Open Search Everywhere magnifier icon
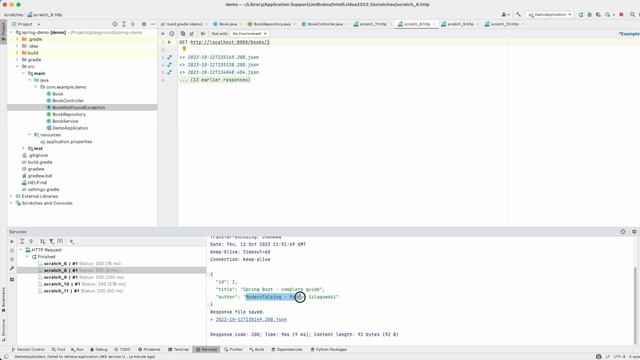The image size is (640, 360). click(x=632, y=14)
